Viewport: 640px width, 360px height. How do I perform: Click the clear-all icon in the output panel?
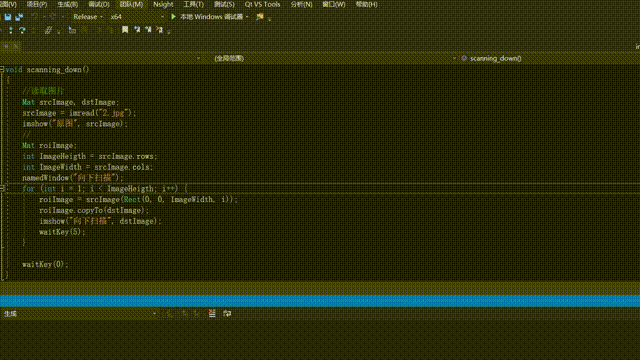click(x=212, y=313)
